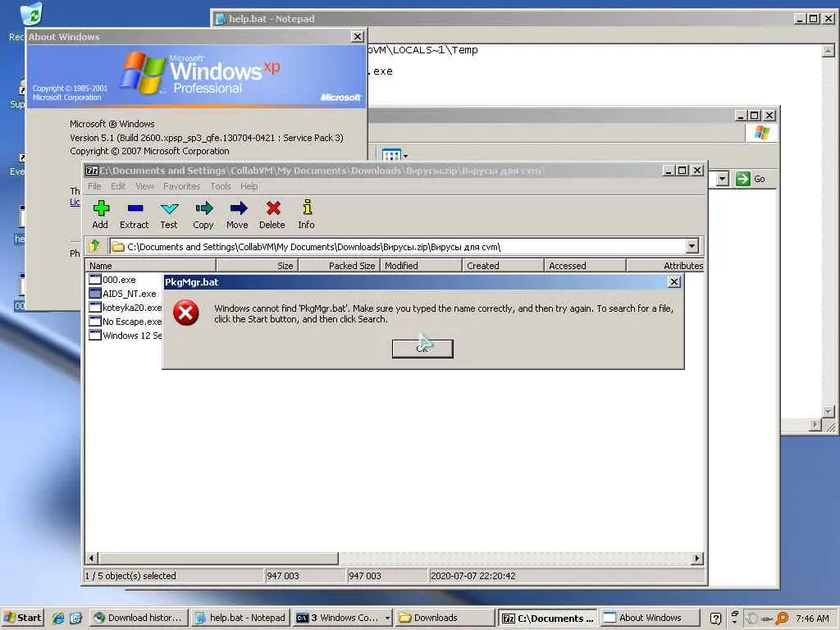840x630 pixels.
Task: Click the Start button
Action: [22, 618]
